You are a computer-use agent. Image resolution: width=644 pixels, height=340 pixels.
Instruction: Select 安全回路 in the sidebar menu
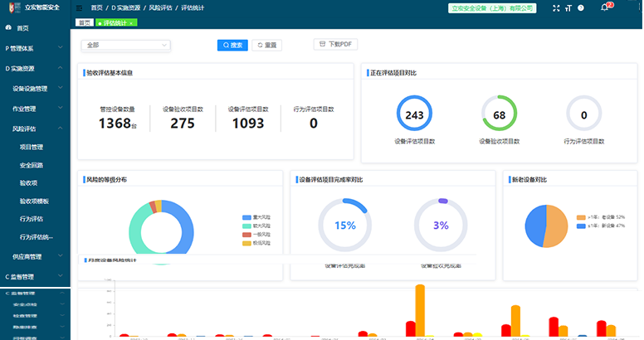[32, 165]
